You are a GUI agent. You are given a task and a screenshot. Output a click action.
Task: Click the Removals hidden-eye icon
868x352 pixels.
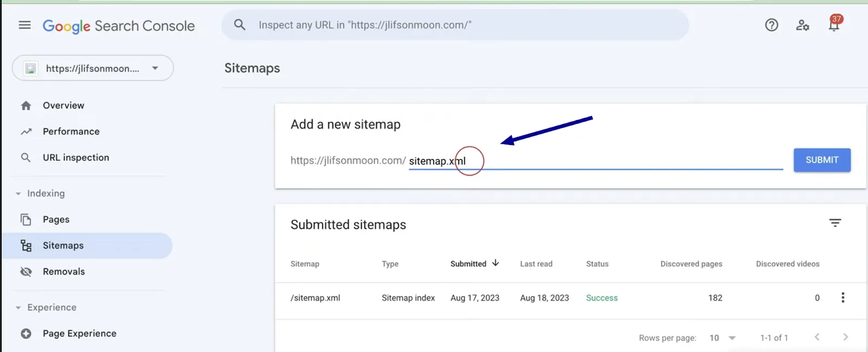click(x=25, y=272)
